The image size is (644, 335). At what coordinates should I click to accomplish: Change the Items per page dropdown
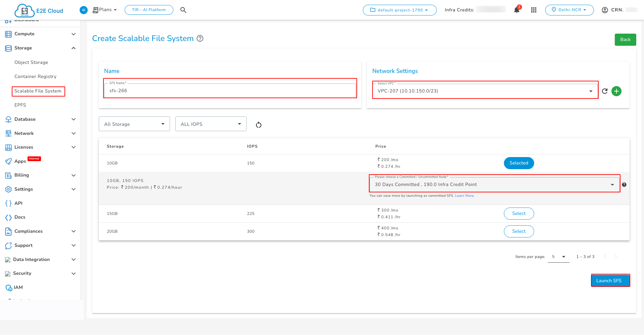(558, 256)
